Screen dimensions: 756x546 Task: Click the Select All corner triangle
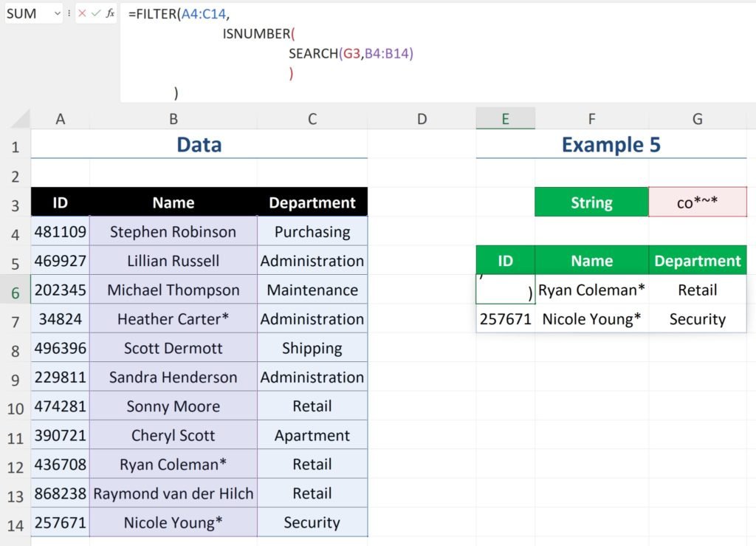[21, 120]
